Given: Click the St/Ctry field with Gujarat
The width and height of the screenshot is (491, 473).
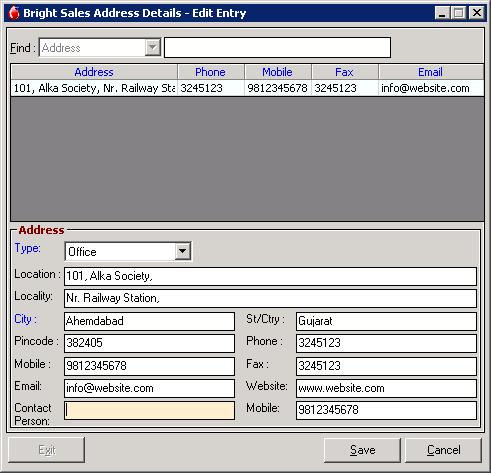Looking at the screenshot, I should click(386, 321).
